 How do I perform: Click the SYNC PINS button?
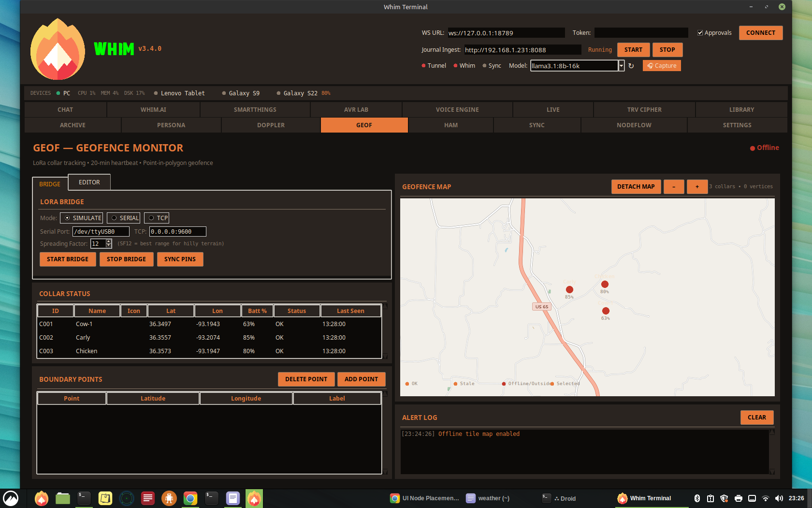point(180,259)
